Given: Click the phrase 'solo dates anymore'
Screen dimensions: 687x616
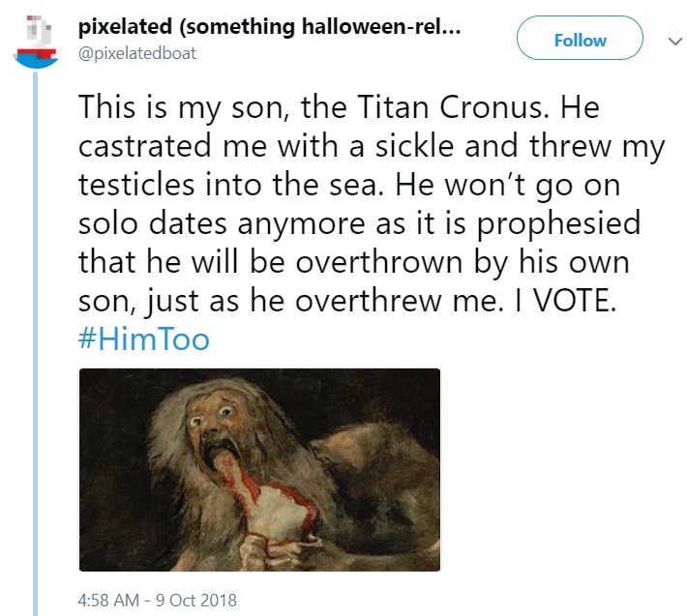Looking at the screenshot, I should click(x=222, y=224).
